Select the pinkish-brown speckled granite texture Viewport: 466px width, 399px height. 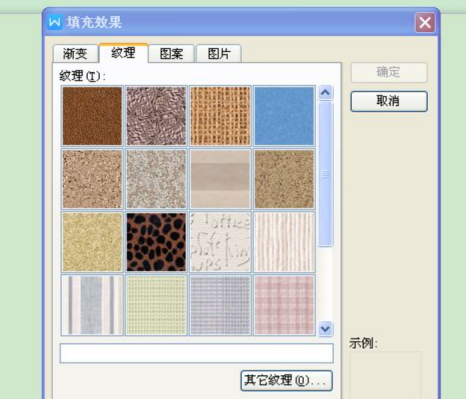92,179
